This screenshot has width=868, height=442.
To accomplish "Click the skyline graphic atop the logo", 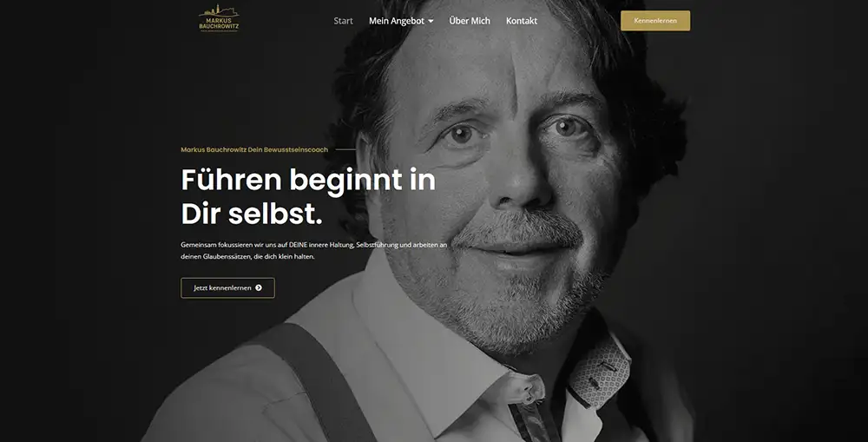I will pos(220,10).
